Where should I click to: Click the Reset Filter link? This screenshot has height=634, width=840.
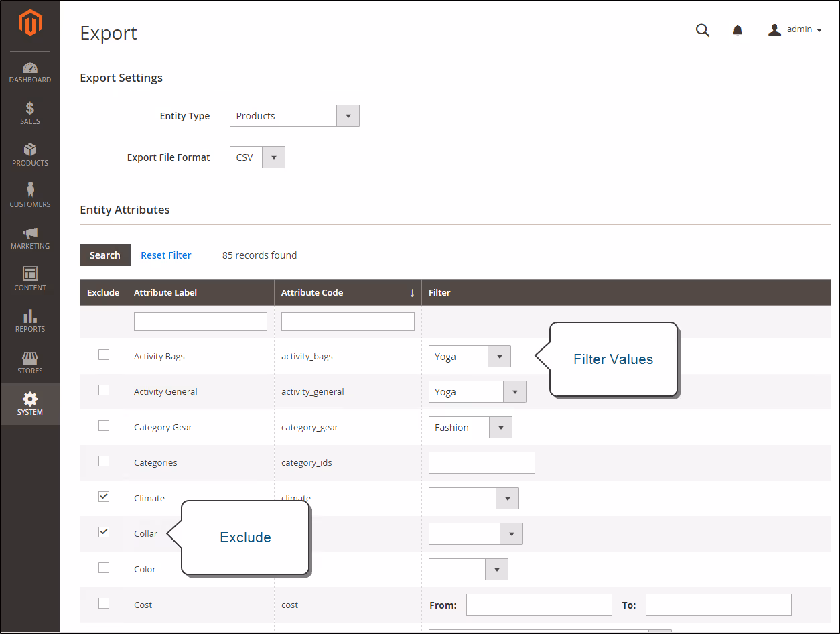(165, 255)
